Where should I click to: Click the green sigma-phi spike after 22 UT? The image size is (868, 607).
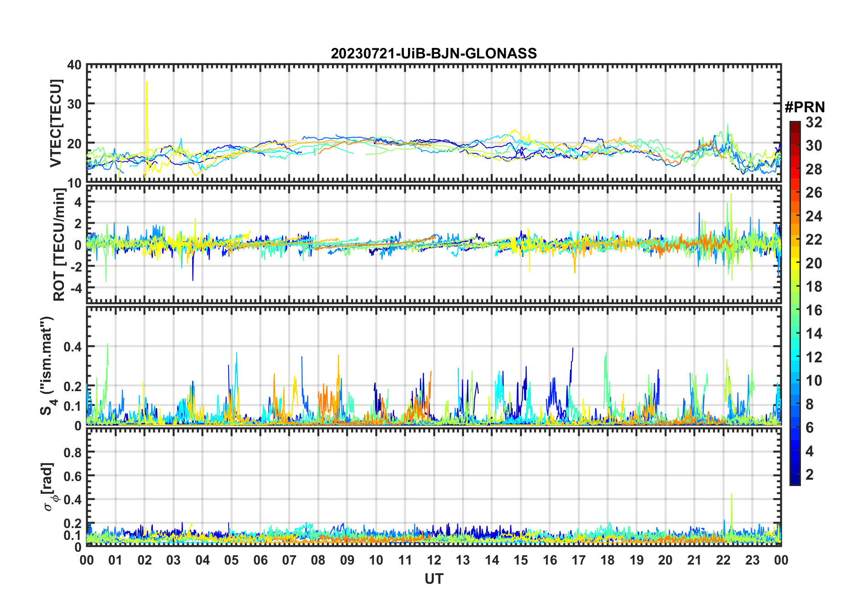pyautogui.click(x=732, y=495)
